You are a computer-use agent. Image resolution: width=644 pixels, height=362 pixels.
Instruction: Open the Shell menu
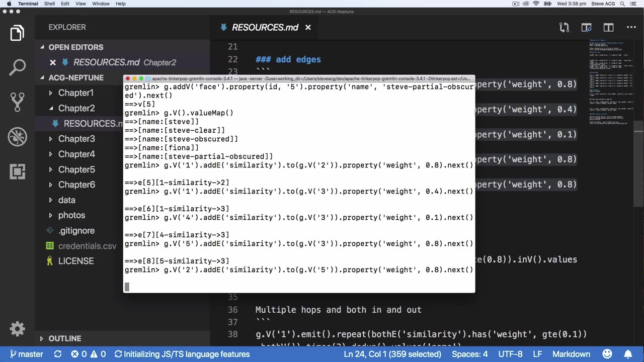pos(49,4)
